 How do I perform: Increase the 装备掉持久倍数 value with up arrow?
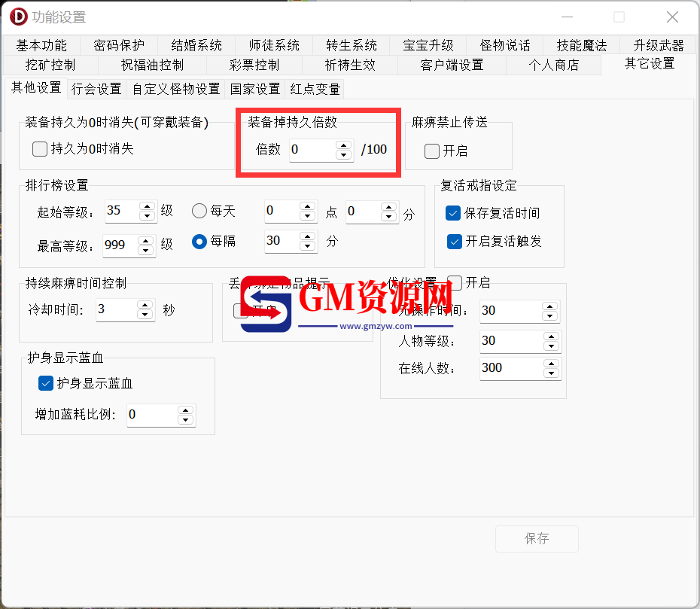coord(343,145)
